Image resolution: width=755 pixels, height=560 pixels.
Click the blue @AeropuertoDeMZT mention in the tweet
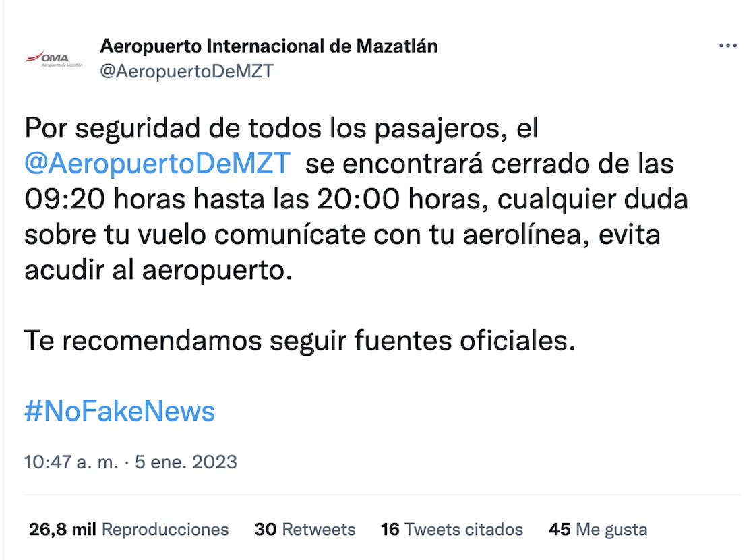coord(158,164)
